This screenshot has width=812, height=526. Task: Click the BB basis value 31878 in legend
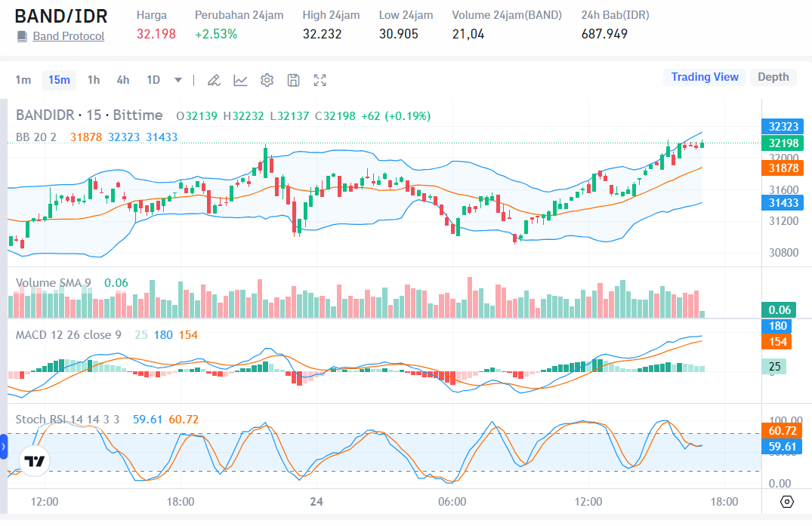coord(86,137)
